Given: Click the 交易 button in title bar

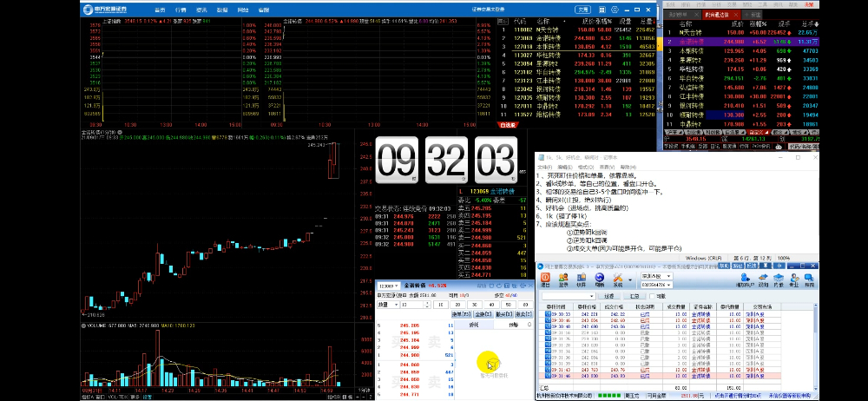Looking at the screenshot, I should pos(582,10).
